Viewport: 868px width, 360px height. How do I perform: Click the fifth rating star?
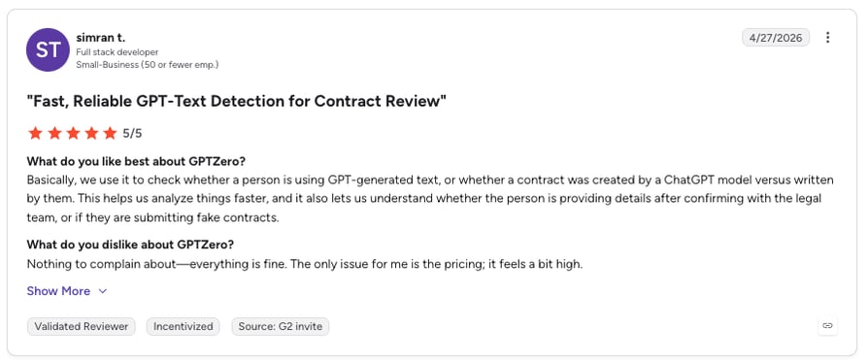[110, 133]
